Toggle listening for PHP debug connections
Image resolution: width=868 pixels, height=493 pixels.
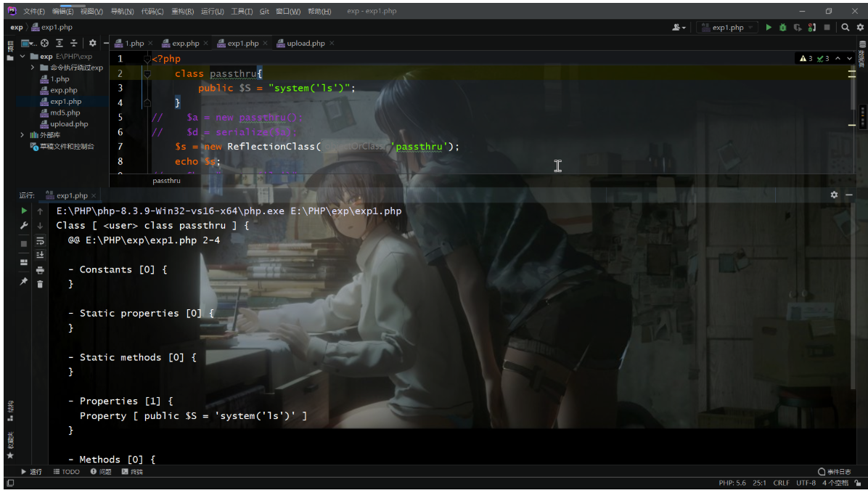coord(812,27)
